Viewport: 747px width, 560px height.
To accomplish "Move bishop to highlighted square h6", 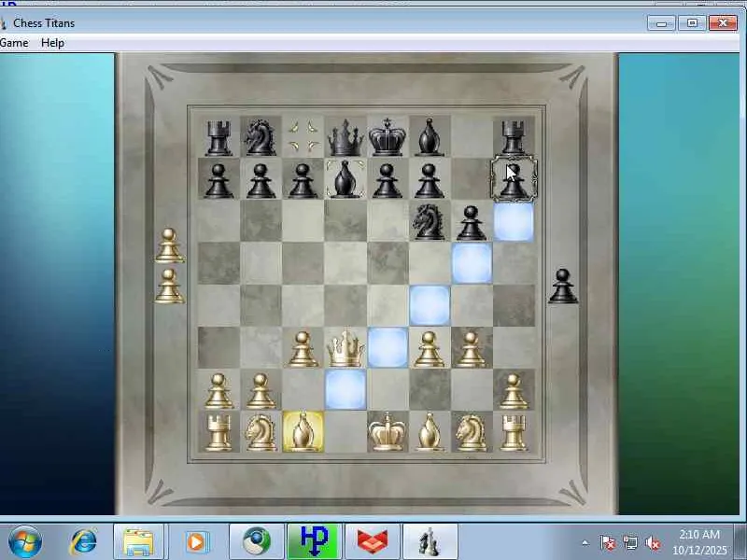I will click(x=514, y=221).
